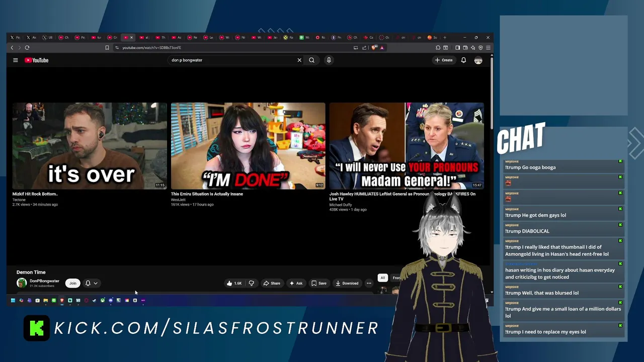Open the YouTube hamburger guide menu

[16, 60]
